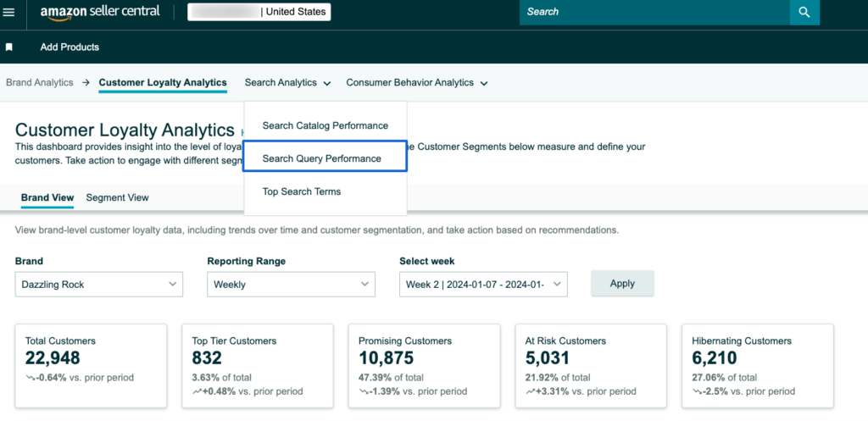Switch to the Segment View tab
868x421 pixels.
tap(117, 197)
